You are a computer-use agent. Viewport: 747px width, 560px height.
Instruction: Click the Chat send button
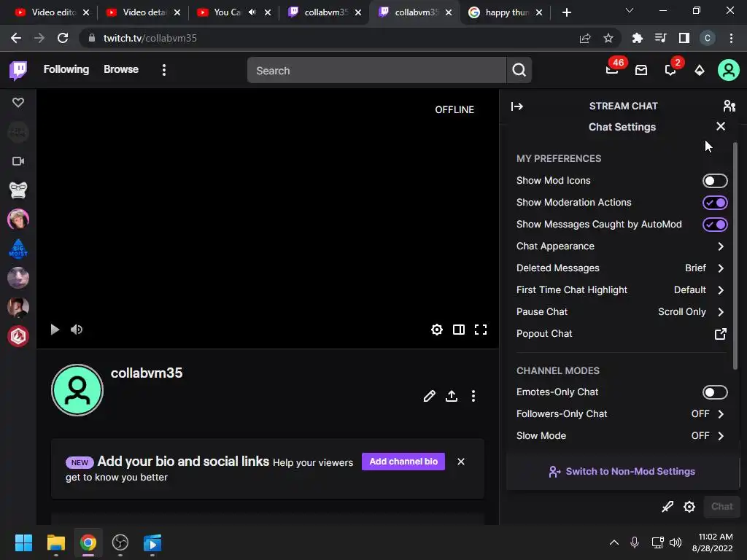[x=721, y=507]
